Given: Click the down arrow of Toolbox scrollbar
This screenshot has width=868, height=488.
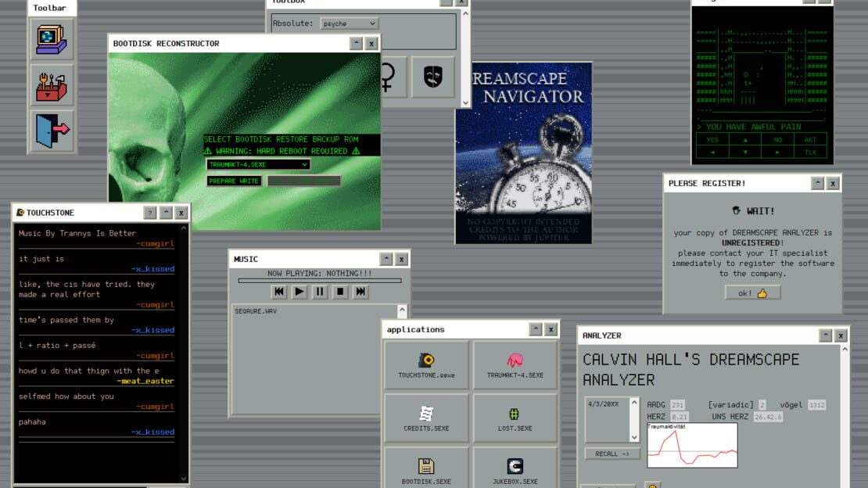Looking at the screenshot, I should (465, 102).
